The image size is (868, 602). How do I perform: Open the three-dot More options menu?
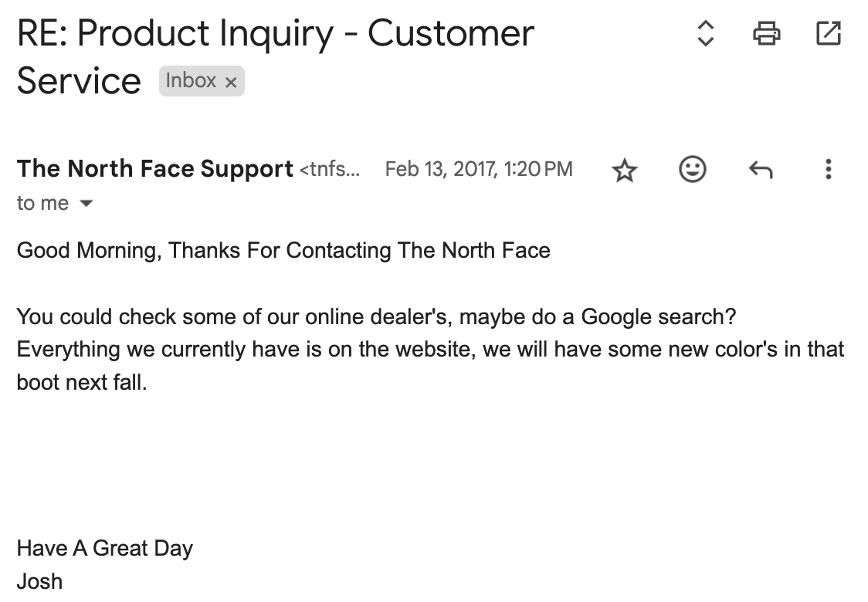(x=828, y=169)
